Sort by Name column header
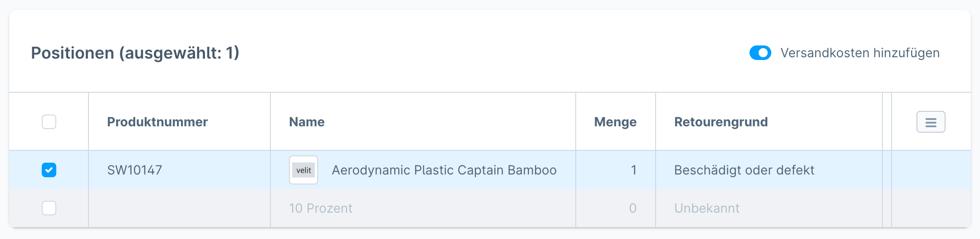This screenshot has height=239, width=980. [x=307, y=122]
